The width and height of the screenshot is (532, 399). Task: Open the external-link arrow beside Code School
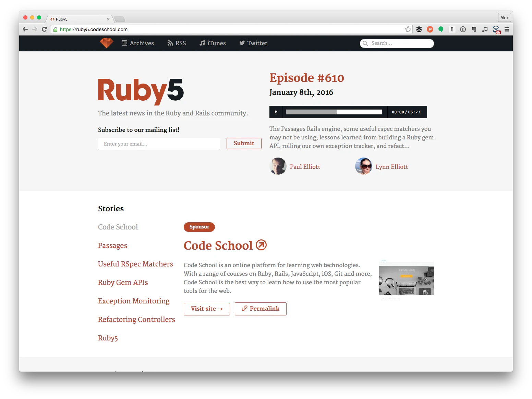pyautogui.click(x=261, y=245)
